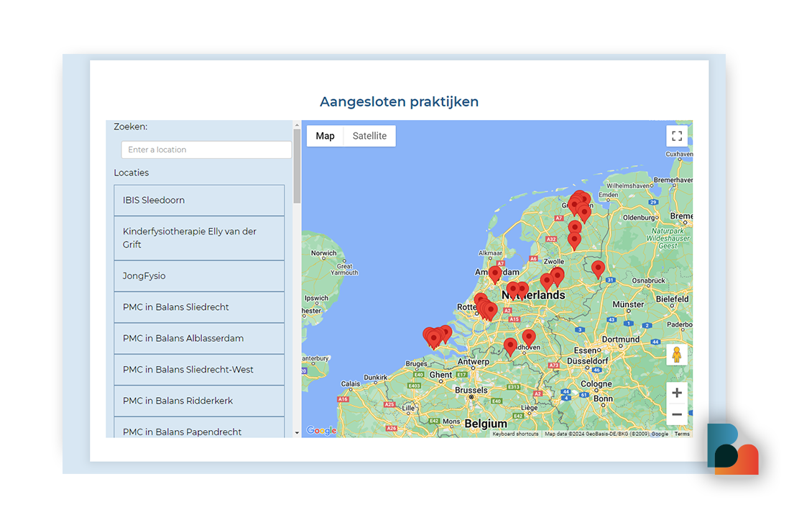
Task: Click the 'Locaties' label
Action: [132, 173]
